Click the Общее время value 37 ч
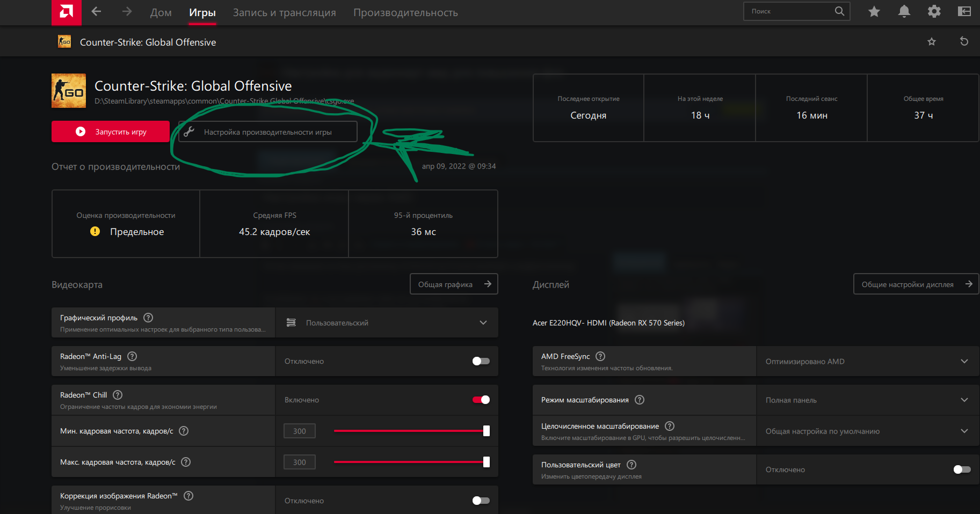 tap(924, 115)
